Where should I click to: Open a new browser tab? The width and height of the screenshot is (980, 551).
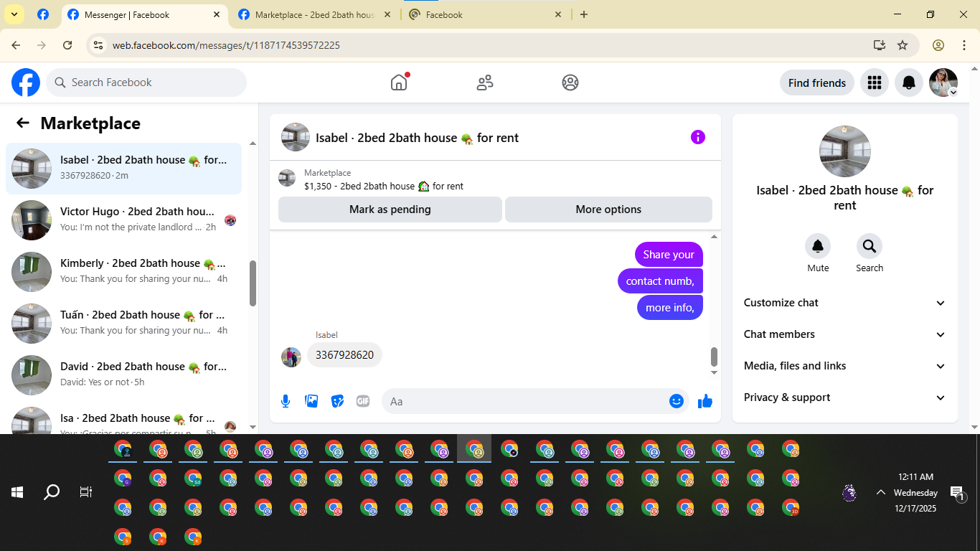(584, 14)
